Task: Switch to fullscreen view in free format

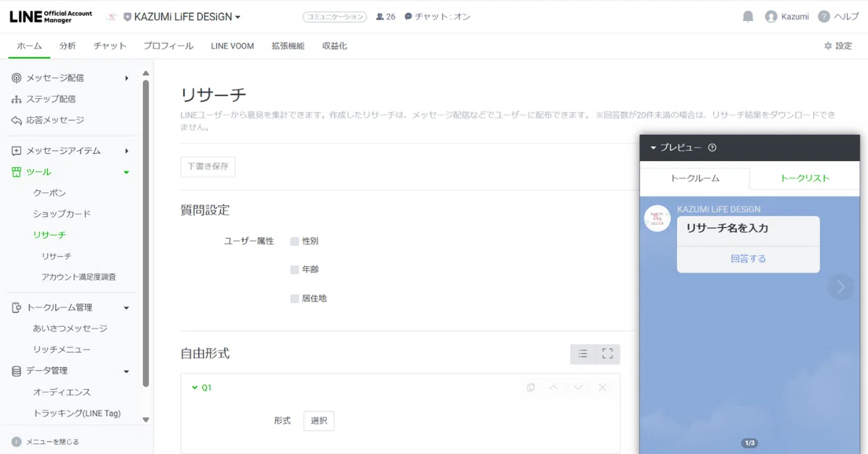Action: [608, 354]
